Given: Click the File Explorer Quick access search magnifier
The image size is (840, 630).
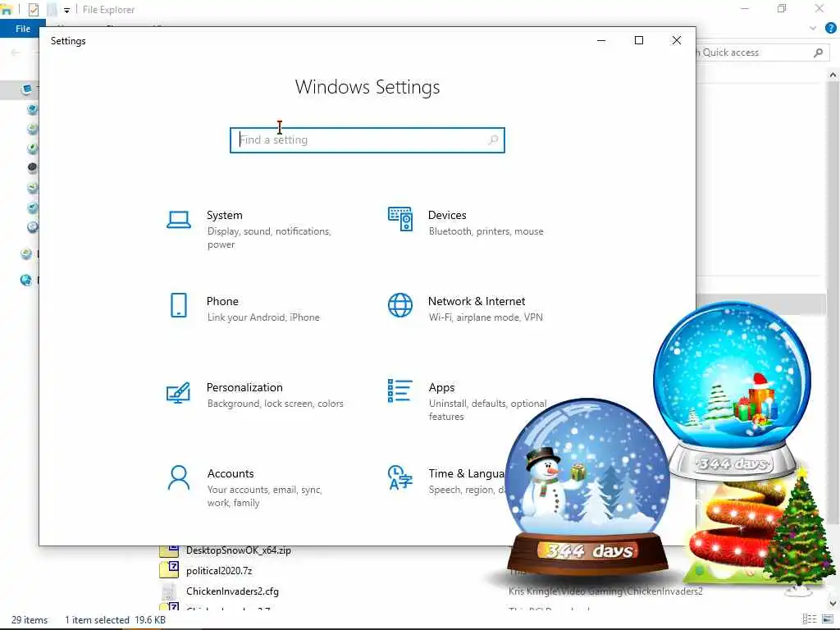Looking at the screenshot, I should [x=818, y=52].
